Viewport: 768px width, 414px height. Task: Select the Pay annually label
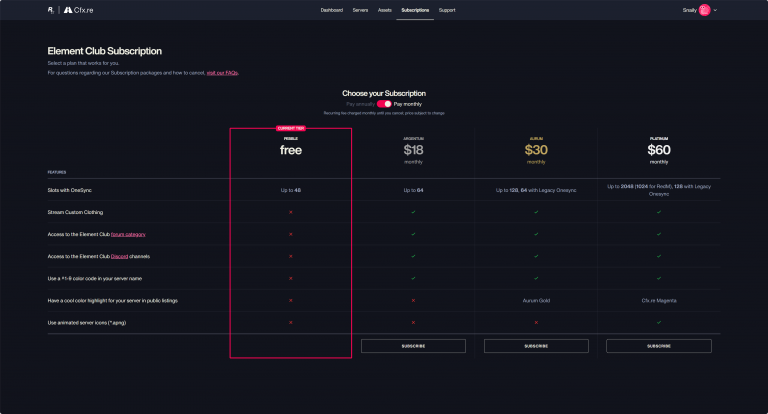point(359,103)
